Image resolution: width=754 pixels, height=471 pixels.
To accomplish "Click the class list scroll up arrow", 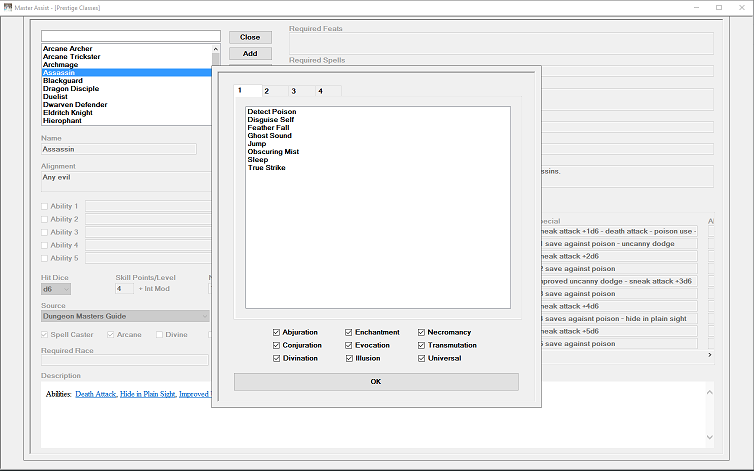I will [215, 49].
